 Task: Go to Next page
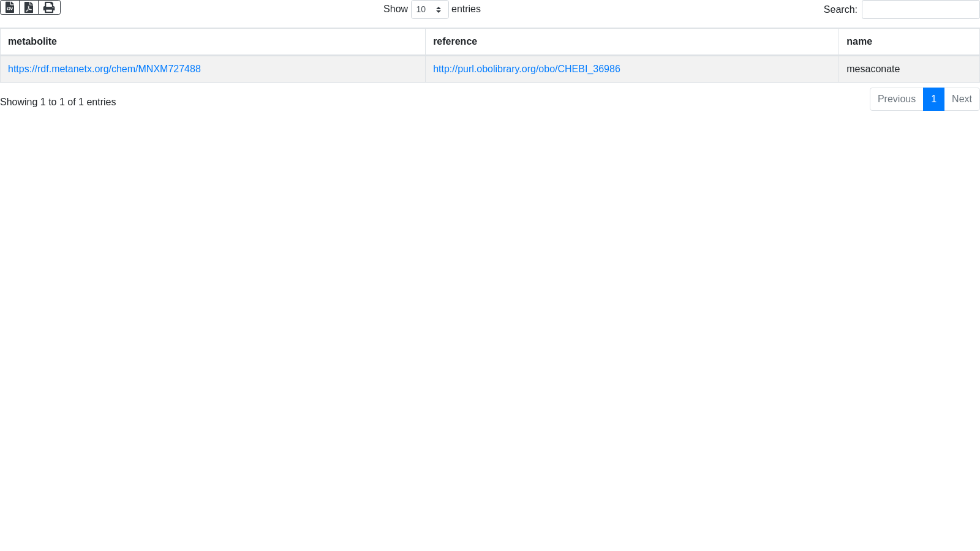pyautogui.click(x=962, y=99)
